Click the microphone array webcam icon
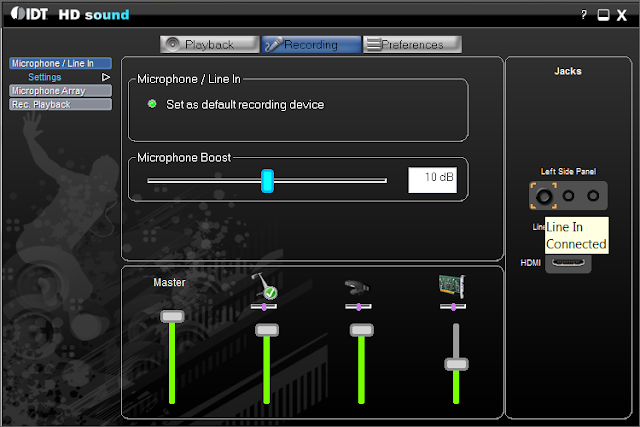 357,287
